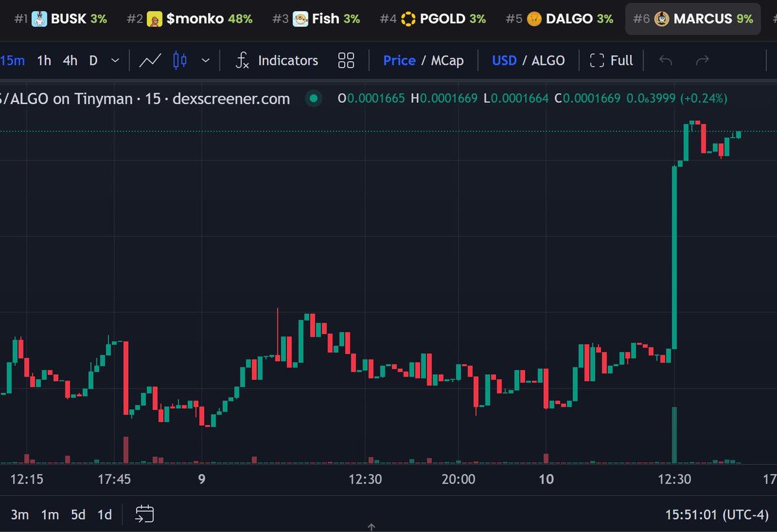This screenshot has width=777, height=532.
Task: Switch chart to 4h interval
Action: 70,61
